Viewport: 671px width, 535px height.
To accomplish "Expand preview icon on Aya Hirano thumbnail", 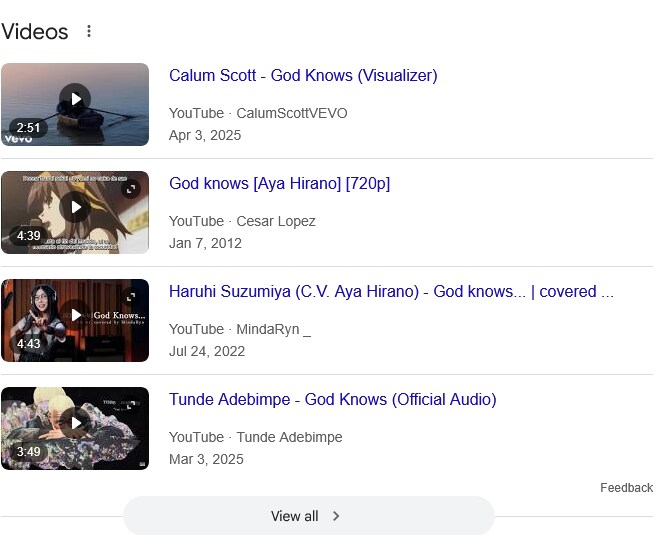I will [131, 189].
